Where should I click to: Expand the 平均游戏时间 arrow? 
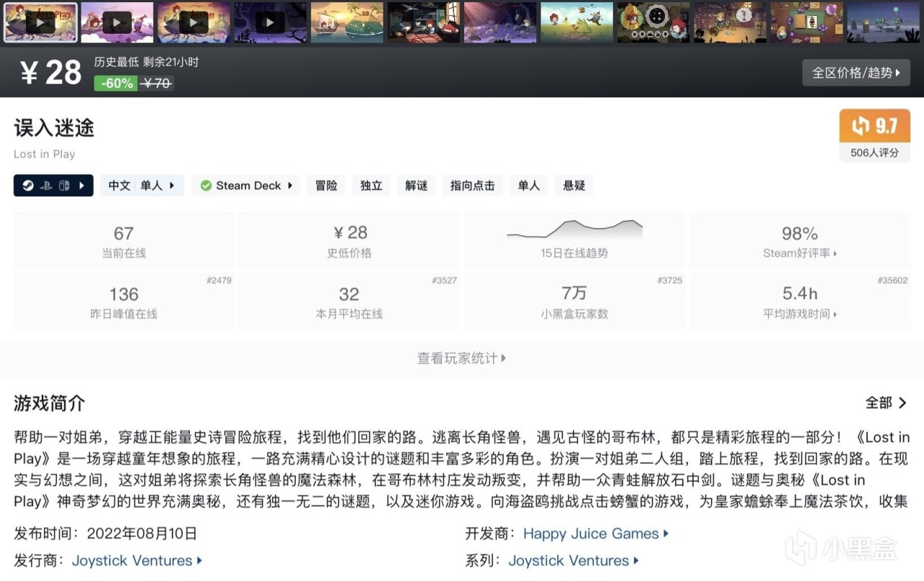pyautogui.click(x=835, y=315)
